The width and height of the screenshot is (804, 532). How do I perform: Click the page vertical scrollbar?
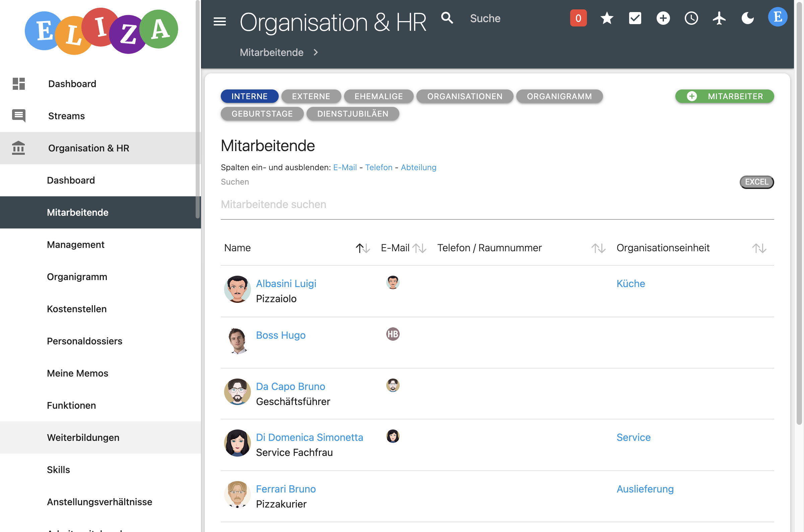coord(799,214)
